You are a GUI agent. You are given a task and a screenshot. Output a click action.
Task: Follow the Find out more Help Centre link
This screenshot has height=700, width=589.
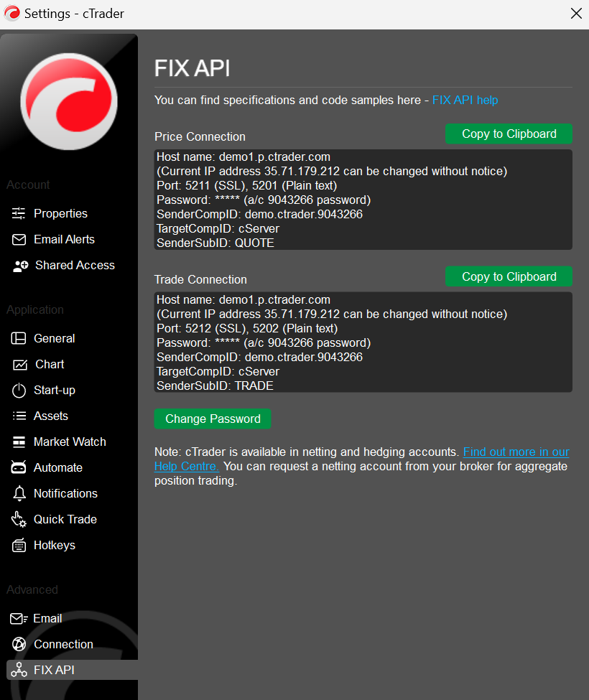click(x=516, y=452)
